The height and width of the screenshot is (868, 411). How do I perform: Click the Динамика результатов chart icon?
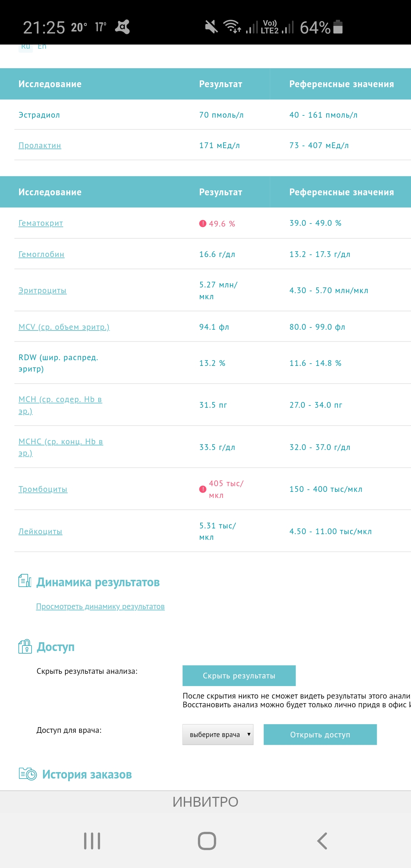pyautogui.click(x=25, y=581)
